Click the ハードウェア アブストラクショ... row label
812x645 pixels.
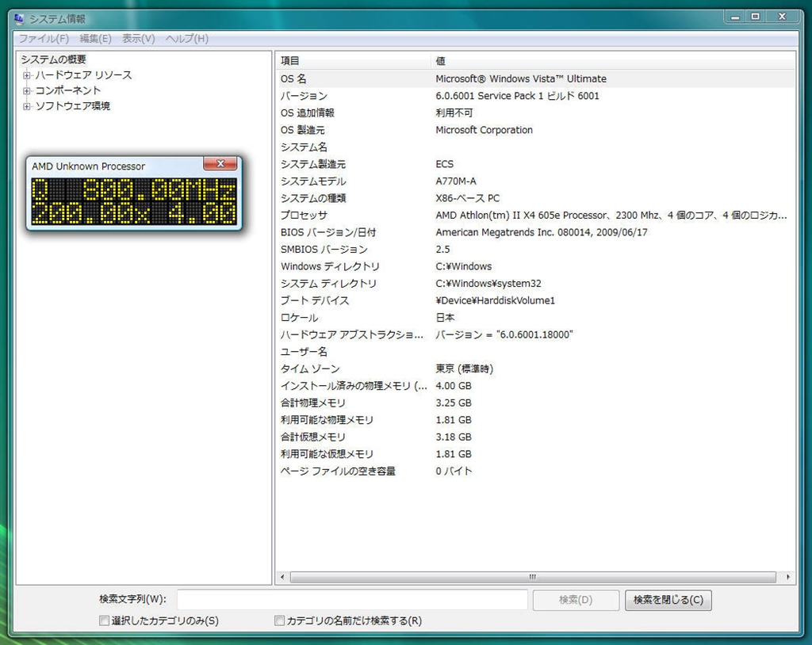tap(351, 335)
